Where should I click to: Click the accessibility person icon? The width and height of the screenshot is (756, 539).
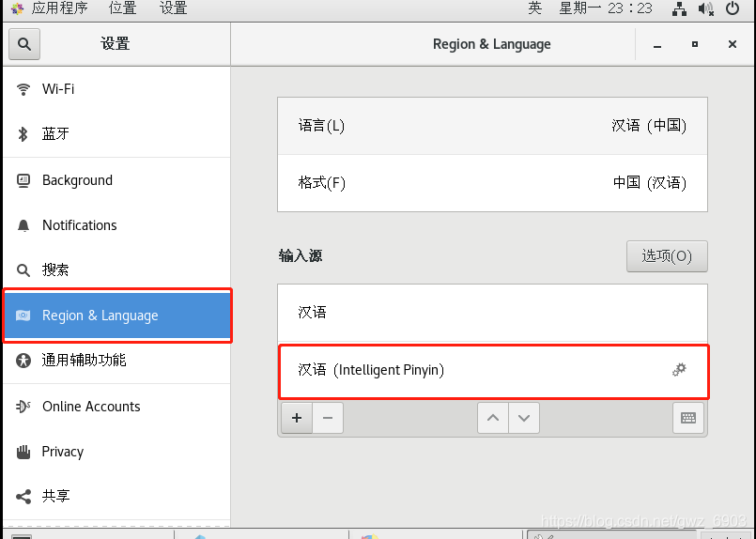23,361
